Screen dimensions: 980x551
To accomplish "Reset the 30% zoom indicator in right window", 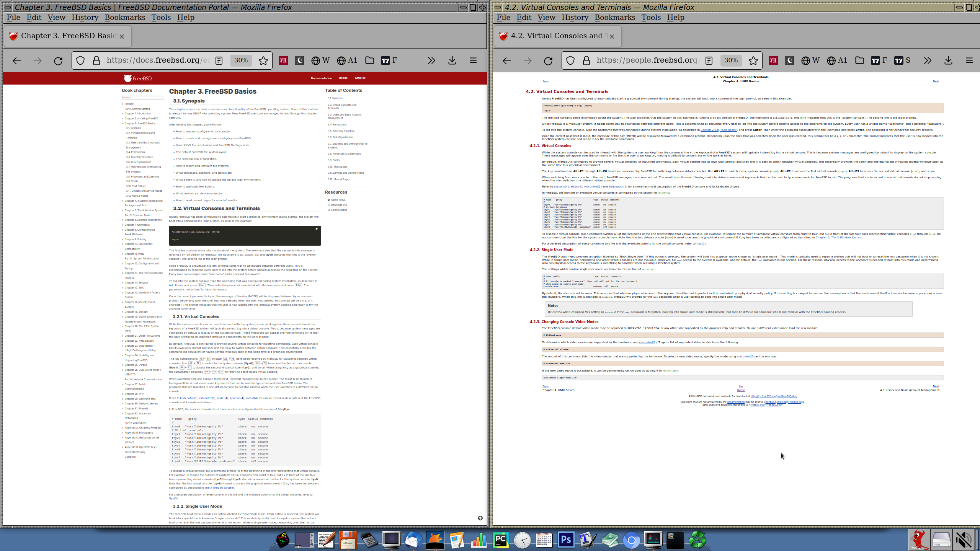I will click(731, 60).
